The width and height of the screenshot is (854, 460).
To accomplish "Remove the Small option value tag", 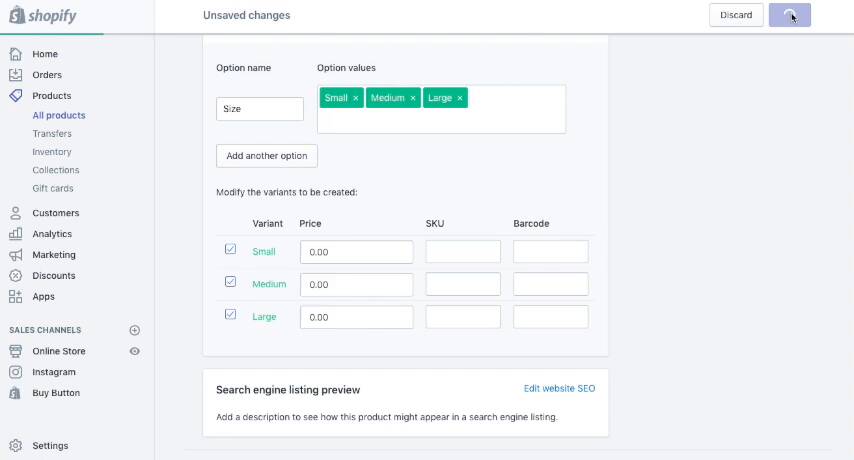I will coord(355,98).
